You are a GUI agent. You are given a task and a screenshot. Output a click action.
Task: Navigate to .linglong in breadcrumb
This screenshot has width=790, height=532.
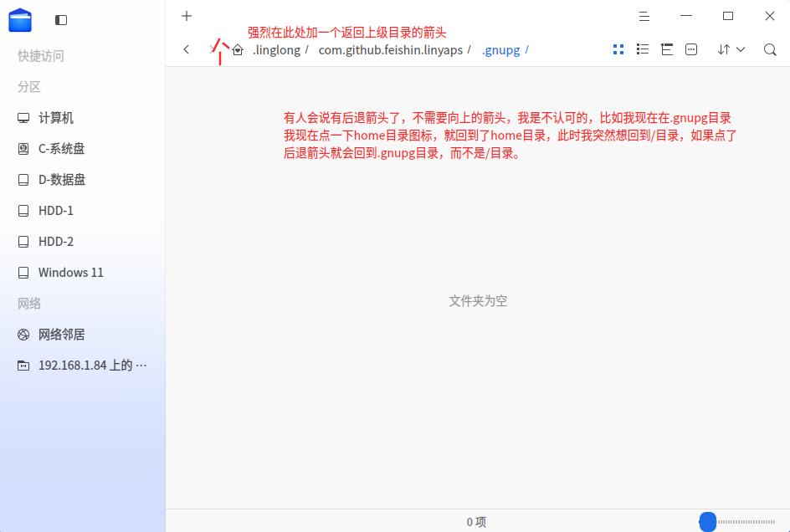277,50
